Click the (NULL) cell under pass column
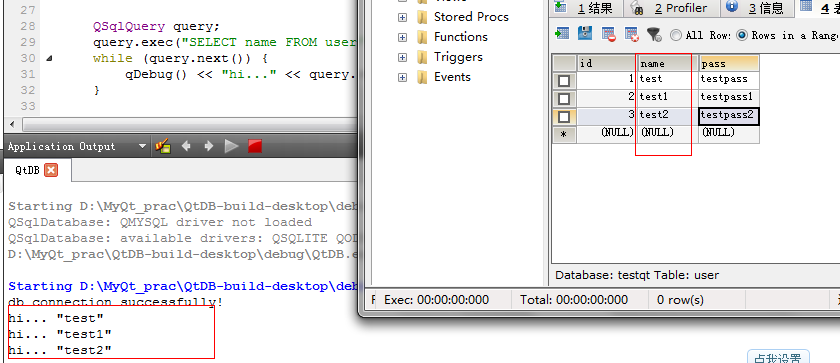The height and width of the screenshot is (363, 840). click(x=729, y=134)
